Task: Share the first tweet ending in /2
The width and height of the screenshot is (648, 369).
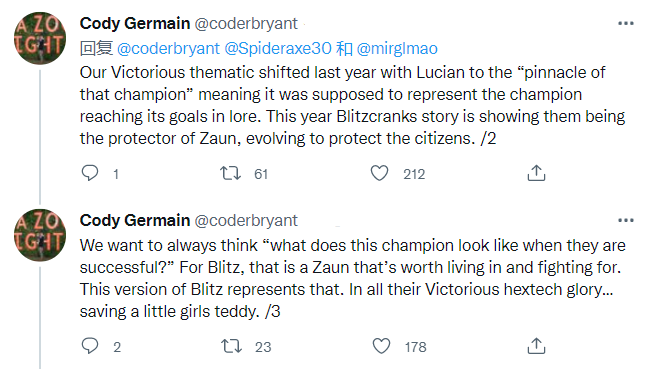Action: (536, 173)
